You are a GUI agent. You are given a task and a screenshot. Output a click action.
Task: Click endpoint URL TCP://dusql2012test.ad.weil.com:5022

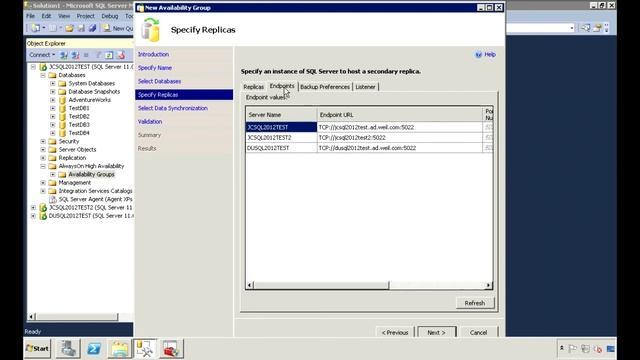click(x=367, y=148)
